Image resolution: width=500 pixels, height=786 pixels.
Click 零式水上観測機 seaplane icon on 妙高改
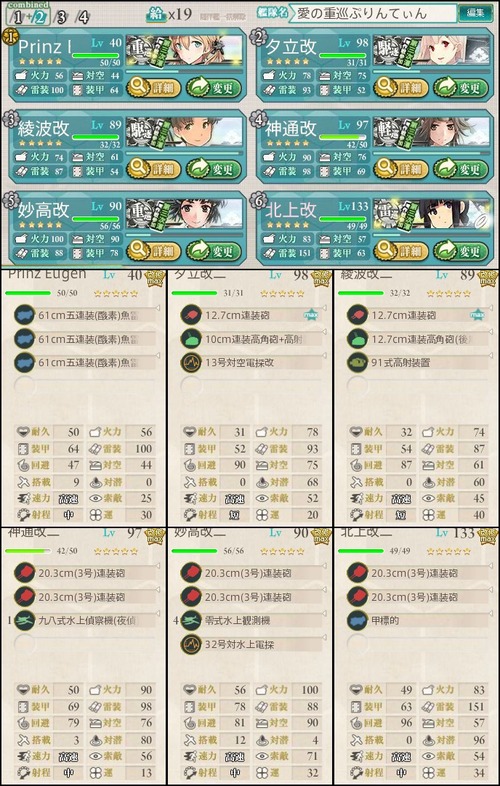tap(190, 621)
